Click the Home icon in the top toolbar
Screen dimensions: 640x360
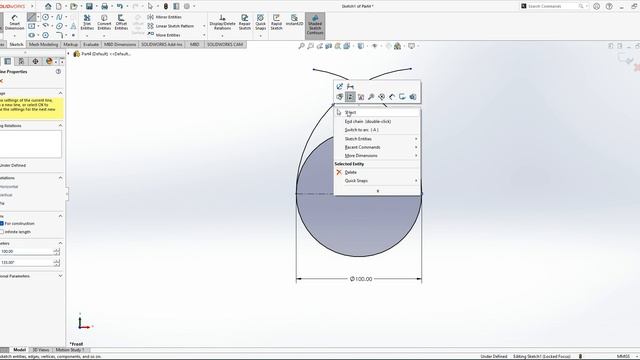point(48,6)
